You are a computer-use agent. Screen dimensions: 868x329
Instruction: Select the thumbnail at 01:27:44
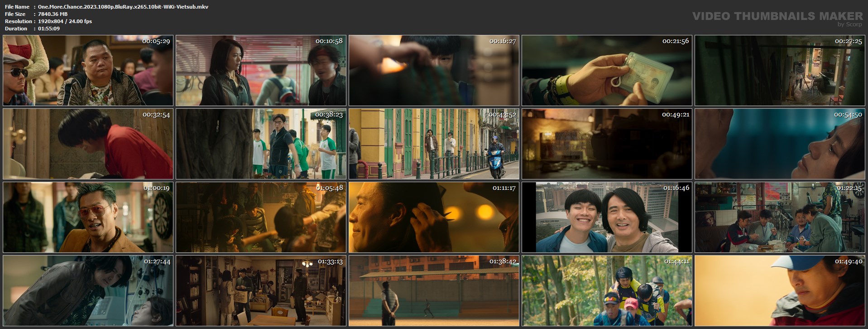88,290
